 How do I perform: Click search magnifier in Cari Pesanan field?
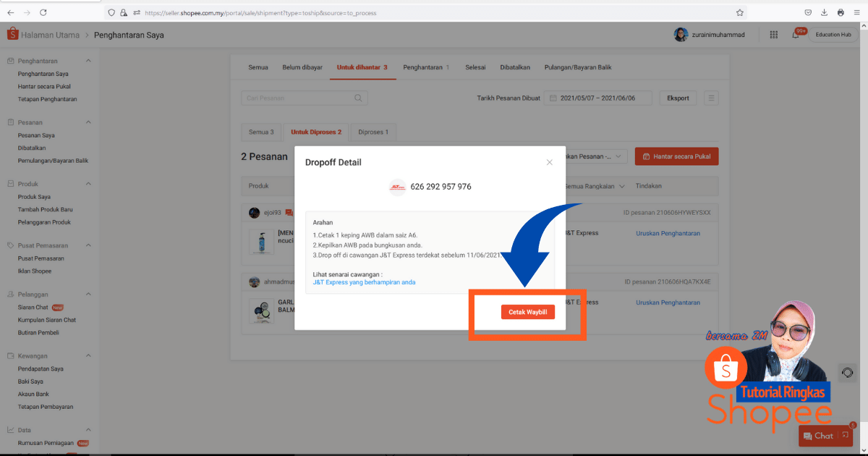pyautogui.click(x=358, y=98)
